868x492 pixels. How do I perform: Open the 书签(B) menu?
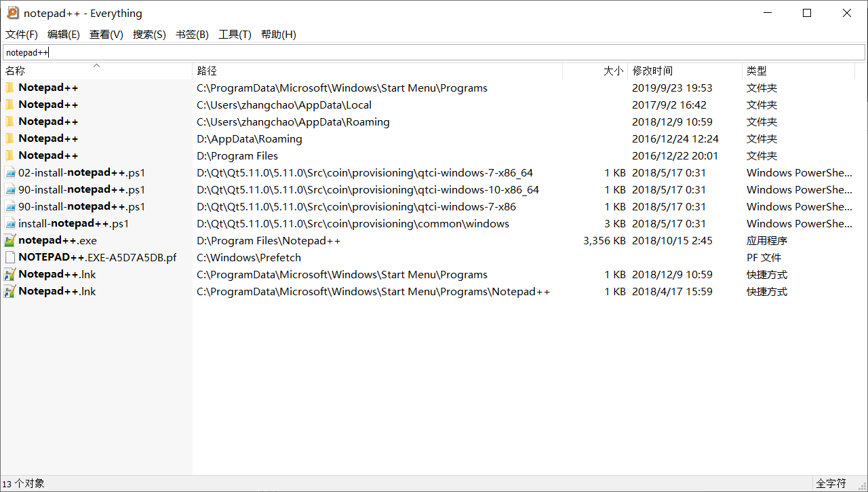pos(192,35)
